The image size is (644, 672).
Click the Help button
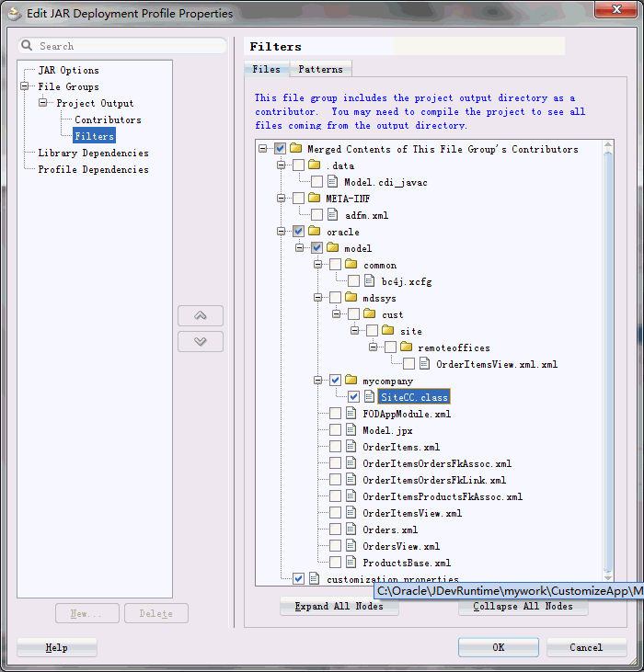pyautogui.click(x=57, y=647)
